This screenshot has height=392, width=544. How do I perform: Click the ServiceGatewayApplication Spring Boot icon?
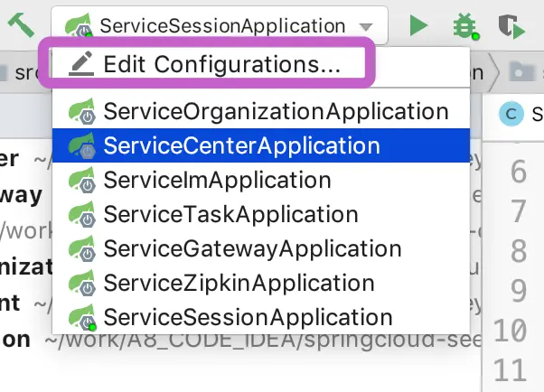[83, 249]
